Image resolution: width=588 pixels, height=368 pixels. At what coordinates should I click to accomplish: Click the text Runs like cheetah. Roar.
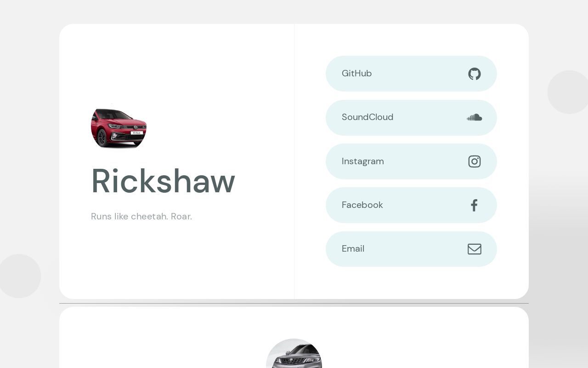pos(141,216)
